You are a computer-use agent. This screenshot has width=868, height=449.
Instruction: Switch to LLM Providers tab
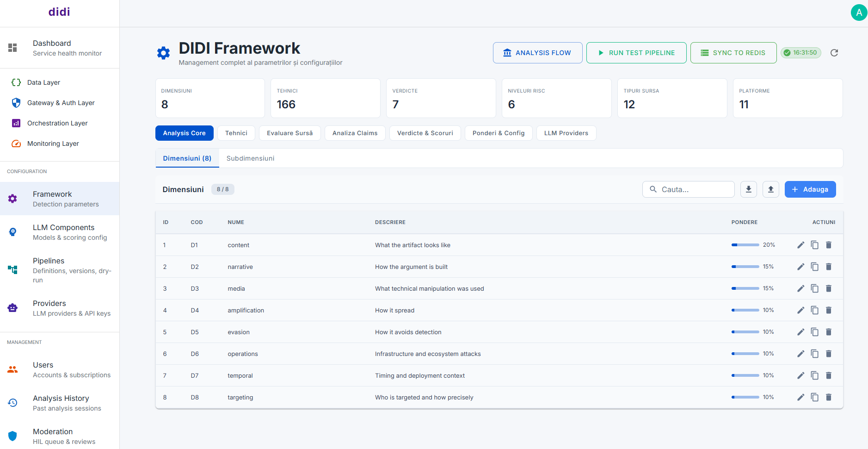(566, 133)
